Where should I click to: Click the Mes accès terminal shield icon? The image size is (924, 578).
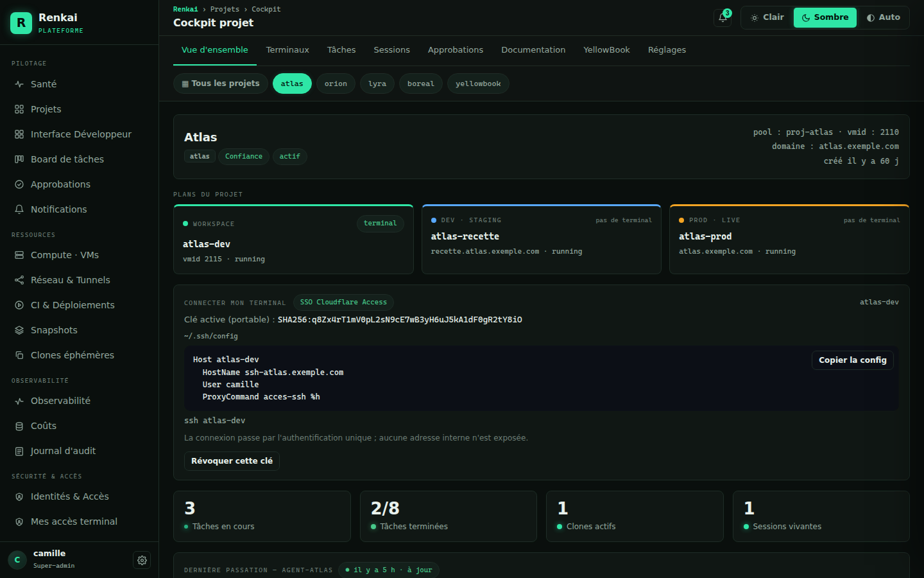pyautogui.click(x=19, y=521)
